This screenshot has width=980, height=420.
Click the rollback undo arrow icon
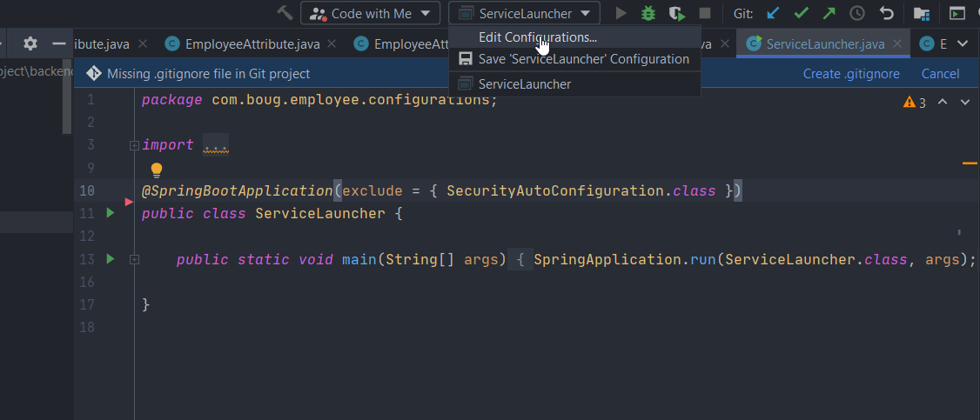[886, 13]
